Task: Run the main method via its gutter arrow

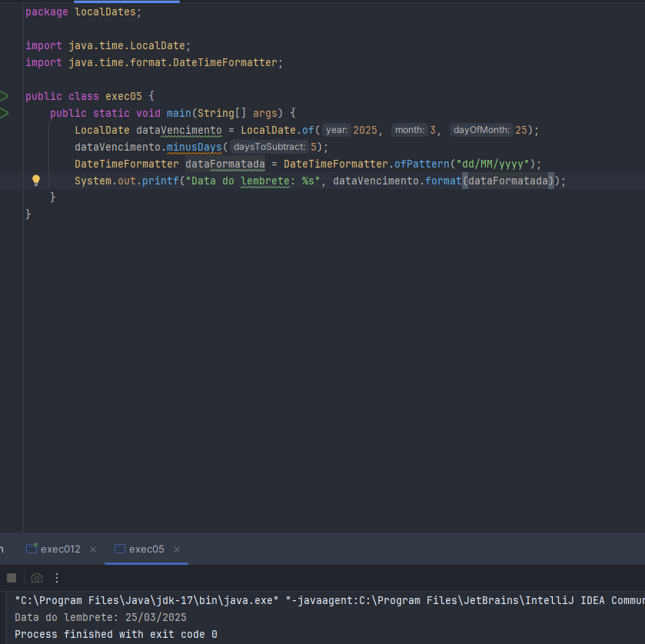Action: 4,113
